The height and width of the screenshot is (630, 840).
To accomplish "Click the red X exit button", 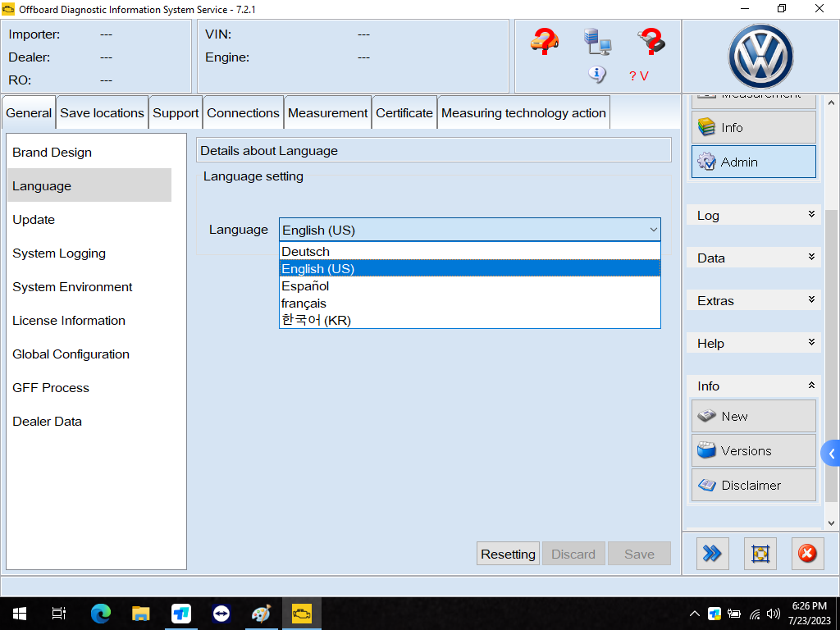I will (x=807, y=554).
